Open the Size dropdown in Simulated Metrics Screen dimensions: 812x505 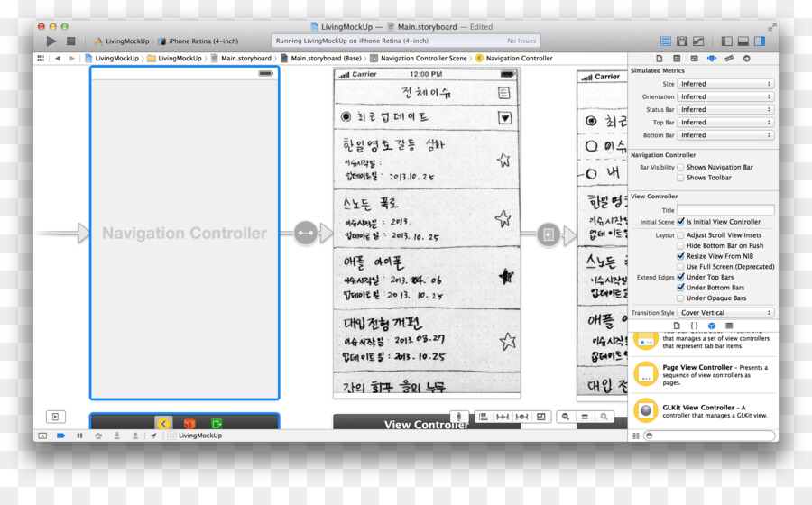[725, 84]
